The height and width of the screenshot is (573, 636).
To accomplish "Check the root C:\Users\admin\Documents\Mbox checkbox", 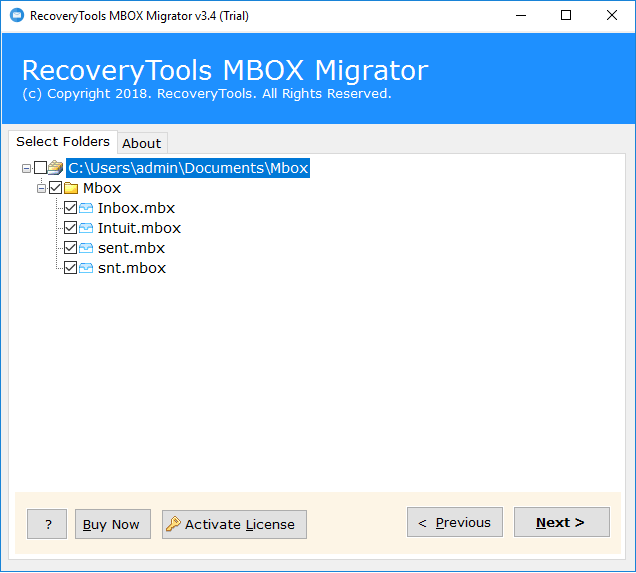I will [x=41, y=167].
